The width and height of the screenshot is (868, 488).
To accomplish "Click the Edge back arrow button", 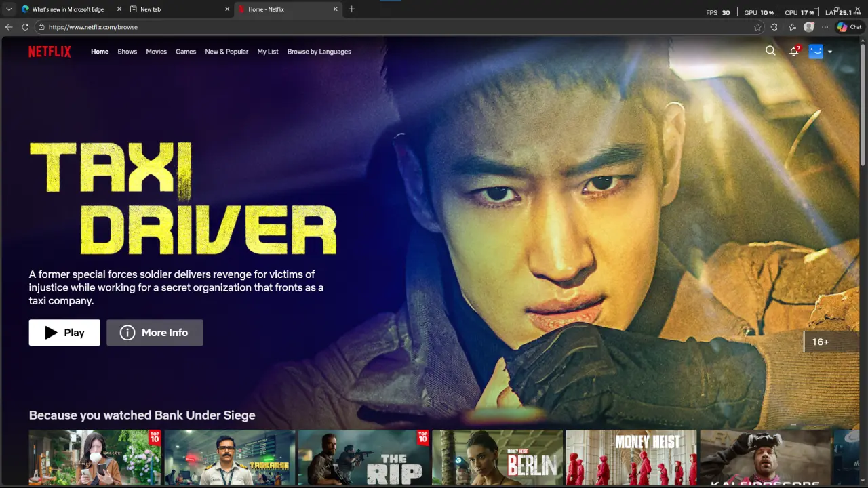I will coord(9,27).
